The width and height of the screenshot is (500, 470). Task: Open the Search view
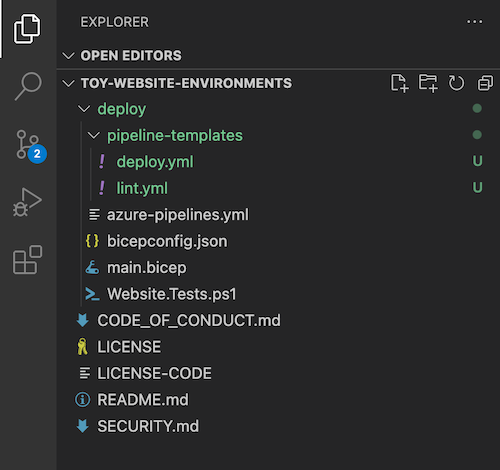click(x=28, y=86)
